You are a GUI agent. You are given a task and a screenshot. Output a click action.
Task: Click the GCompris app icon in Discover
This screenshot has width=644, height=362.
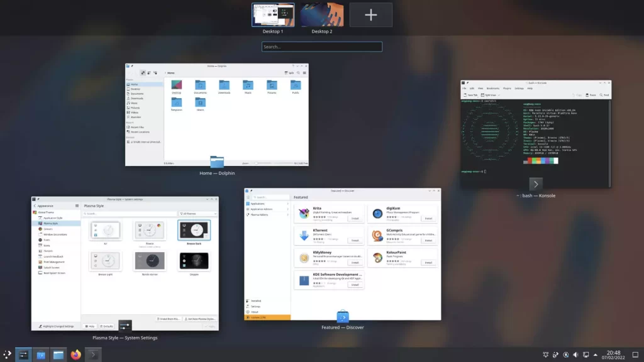tap(377, 235)
